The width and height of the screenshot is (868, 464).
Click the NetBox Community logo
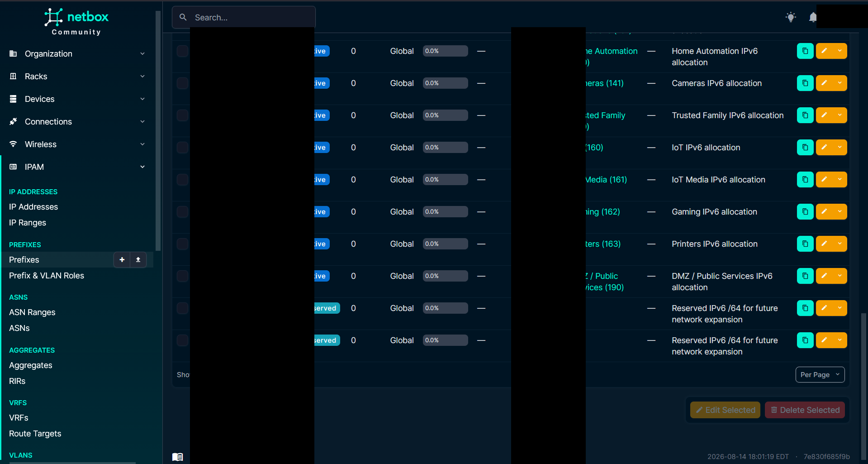(x=76, y=22)
